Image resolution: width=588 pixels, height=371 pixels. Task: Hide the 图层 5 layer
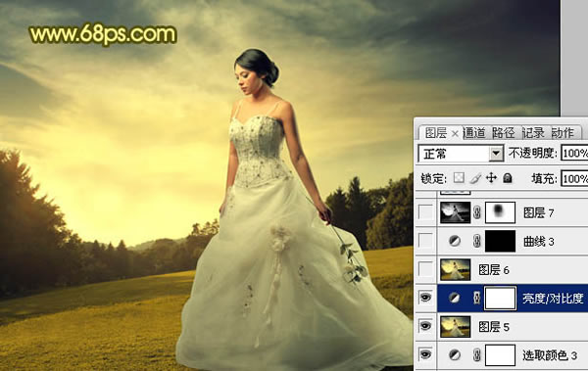click(x=425, y=326)
